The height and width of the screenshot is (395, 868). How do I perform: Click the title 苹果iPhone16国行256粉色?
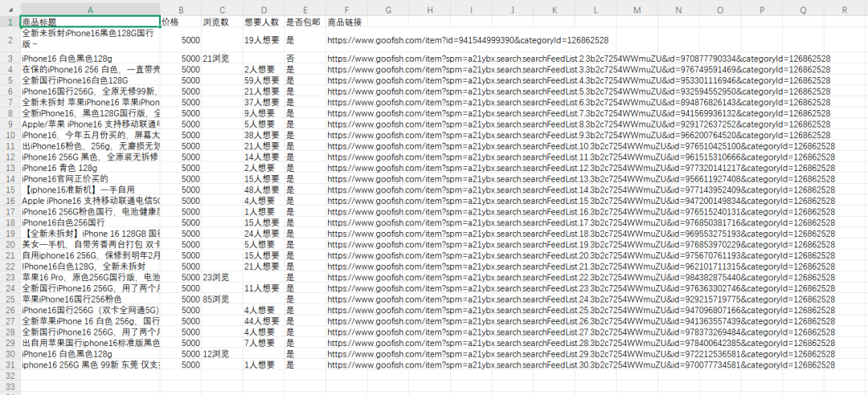point(90,299)
